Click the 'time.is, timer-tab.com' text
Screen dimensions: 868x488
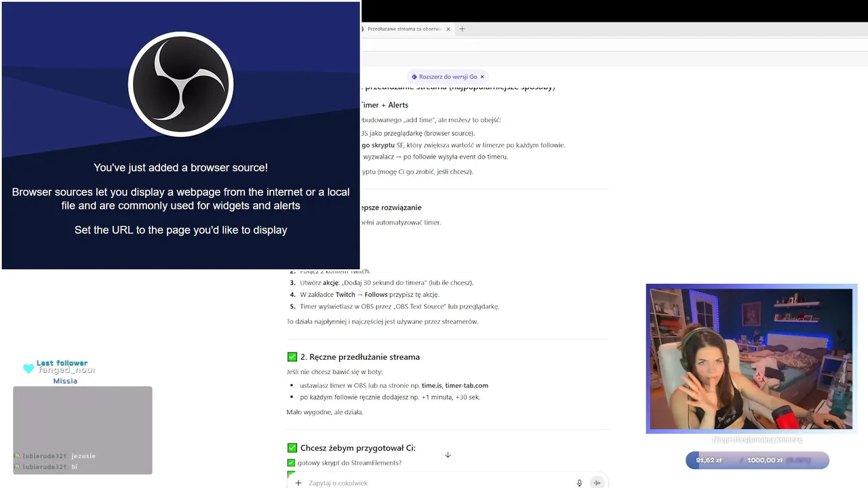[x=455, y=386]
